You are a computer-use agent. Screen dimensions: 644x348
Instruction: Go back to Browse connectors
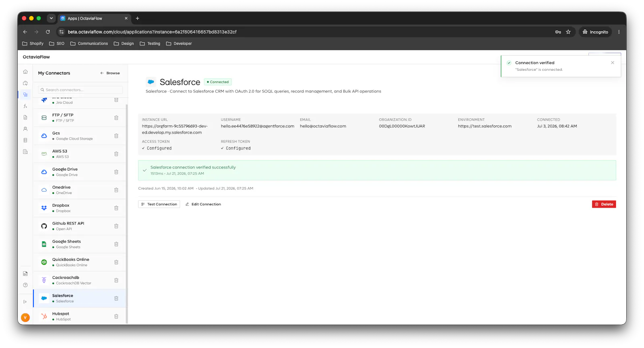pos(110,73)
